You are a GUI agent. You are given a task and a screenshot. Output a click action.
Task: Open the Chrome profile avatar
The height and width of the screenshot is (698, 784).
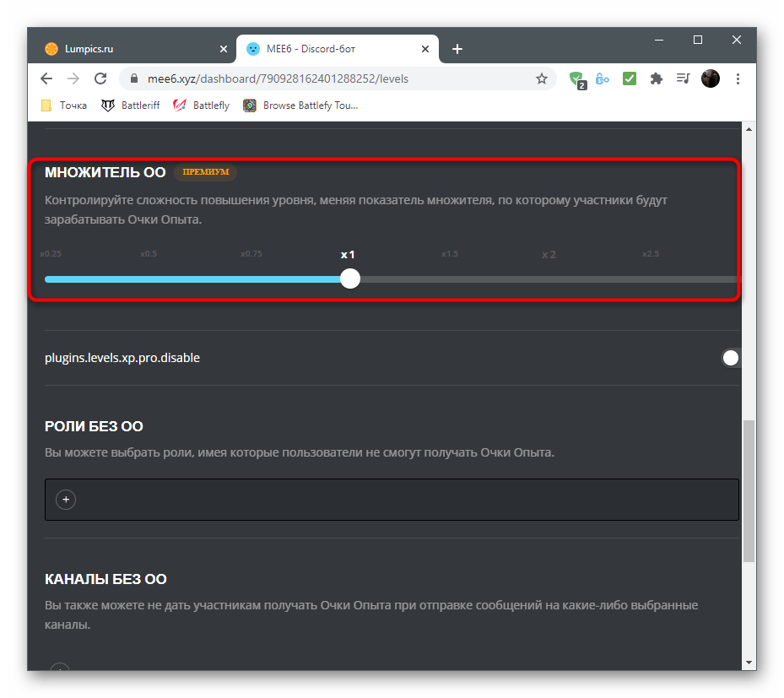[x=711, y=78]
